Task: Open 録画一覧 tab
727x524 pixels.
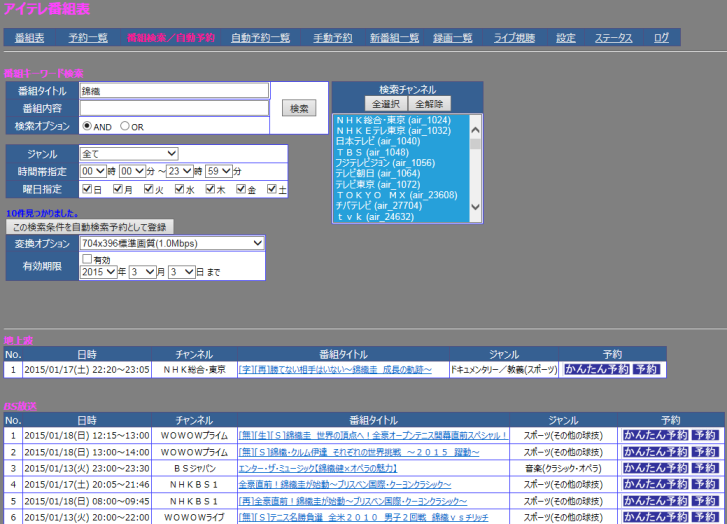Action: click(453, 38)
